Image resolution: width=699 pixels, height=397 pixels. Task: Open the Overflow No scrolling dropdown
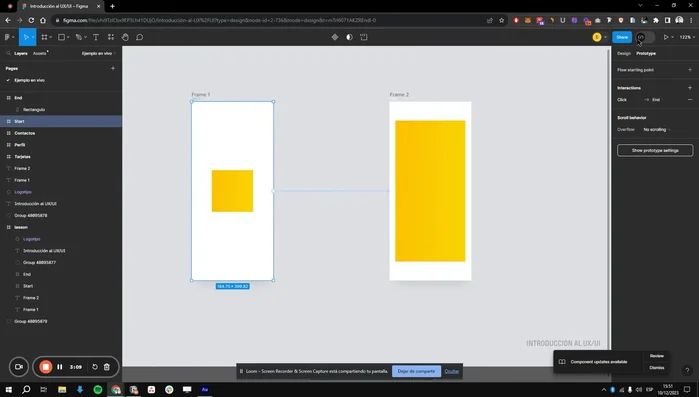pyautogui.click(x=657, y=130)
